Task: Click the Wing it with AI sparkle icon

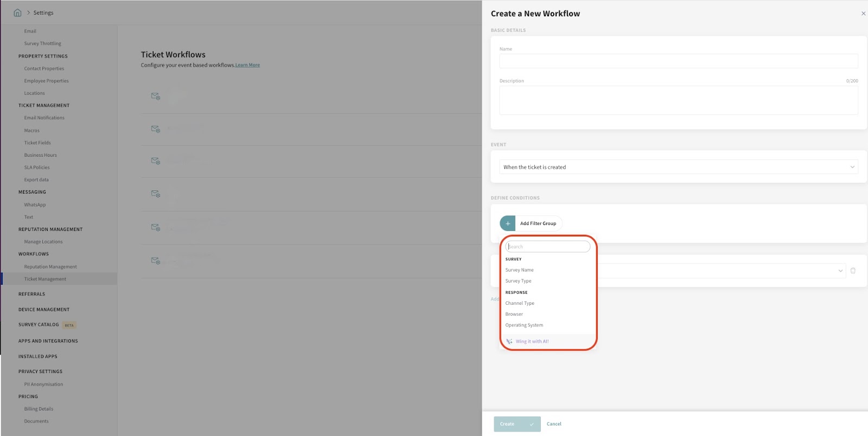Action: (509, 342)
